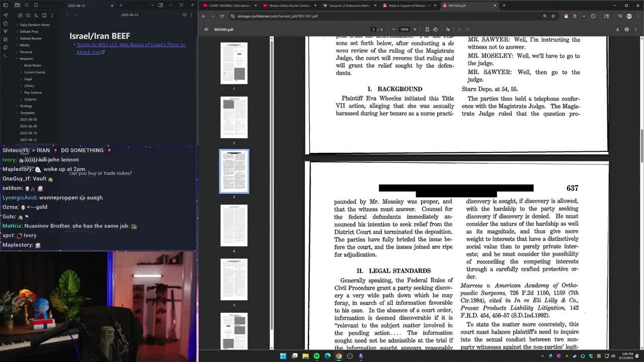The image size is (644, 362).
Task: Open the Obsidian bookmarks tab icon
Action: (35, 5)
